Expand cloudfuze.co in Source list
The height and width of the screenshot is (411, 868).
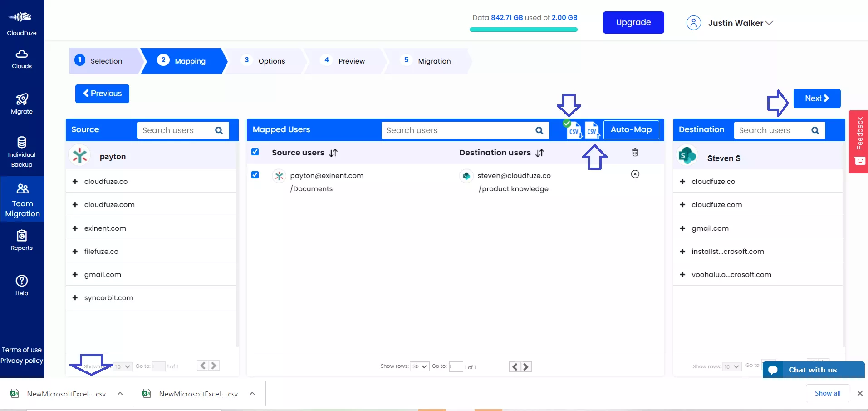(75, 182)
